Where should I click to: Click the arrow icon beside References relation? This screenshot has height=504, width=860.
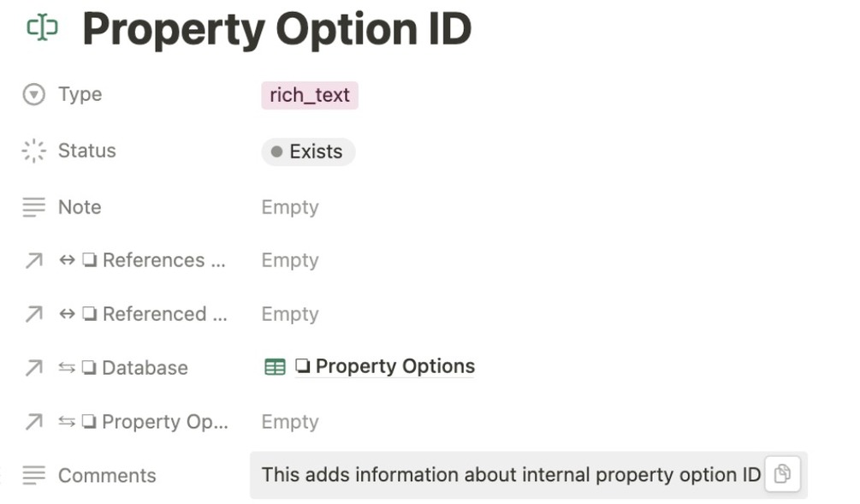coord(33,260)
